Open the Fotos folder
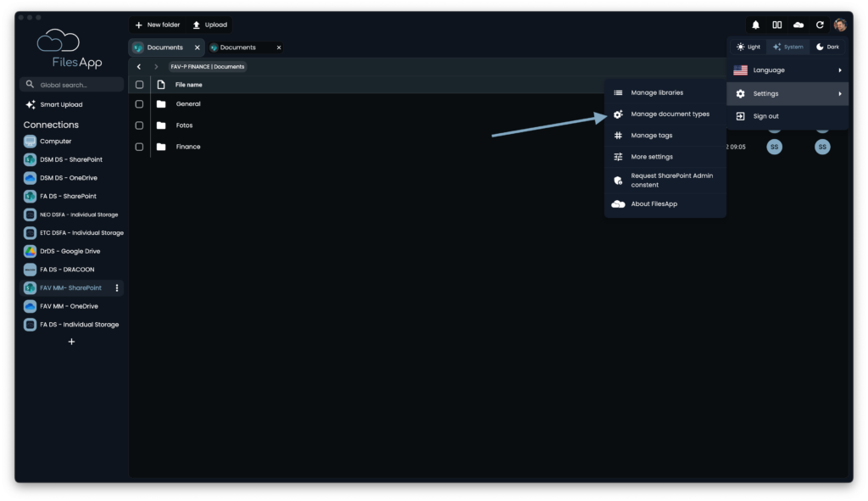This screenshot has width=868, height=501. click(x=184, y=125)
